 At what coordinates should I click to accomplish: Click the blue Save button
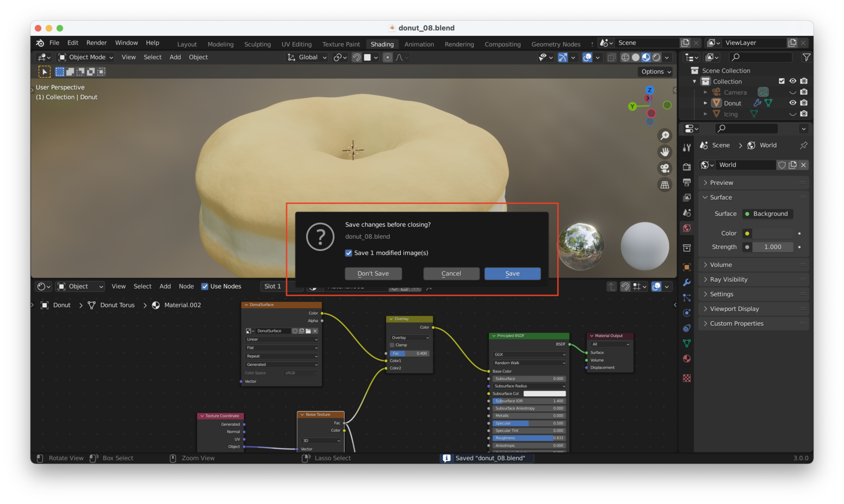[512, 273]
